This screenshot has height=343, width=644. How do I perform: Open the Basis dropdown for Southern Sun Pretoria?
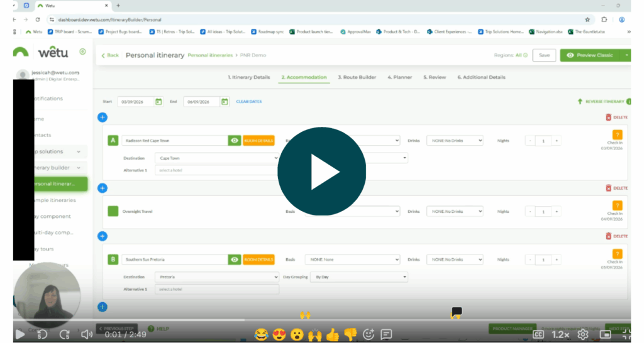352,259
